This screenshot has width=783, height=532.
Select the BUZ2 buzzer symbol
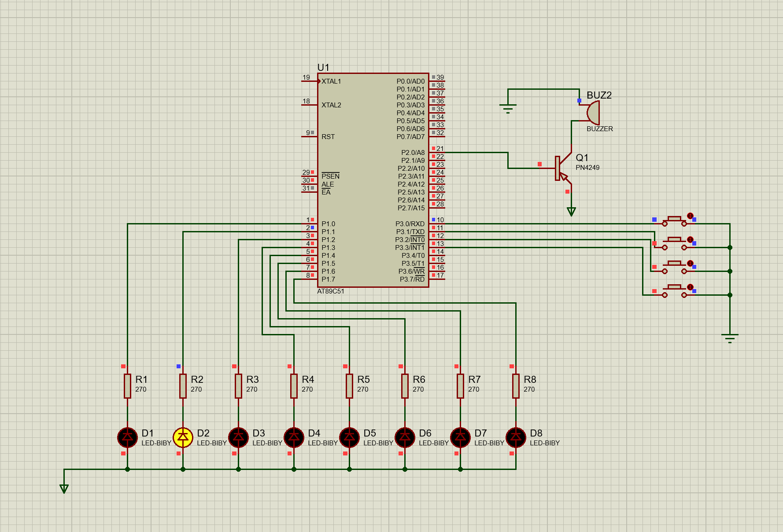tap(593, 113)
